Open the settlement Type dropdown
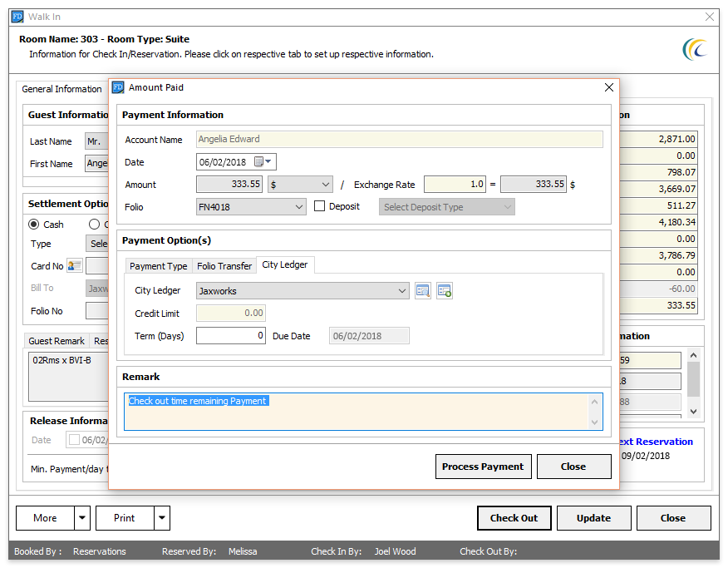Screen dimensions: 728x568 (x=97, y=244)
